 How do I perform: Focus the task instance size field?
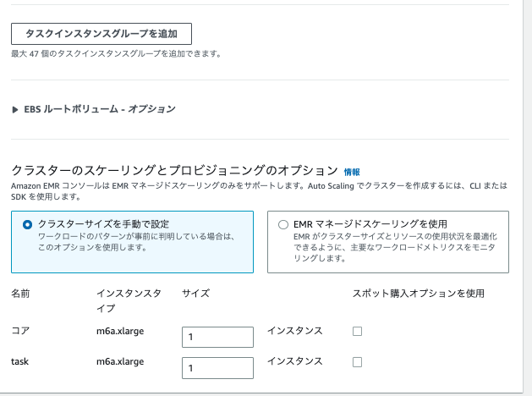[217, 368]
